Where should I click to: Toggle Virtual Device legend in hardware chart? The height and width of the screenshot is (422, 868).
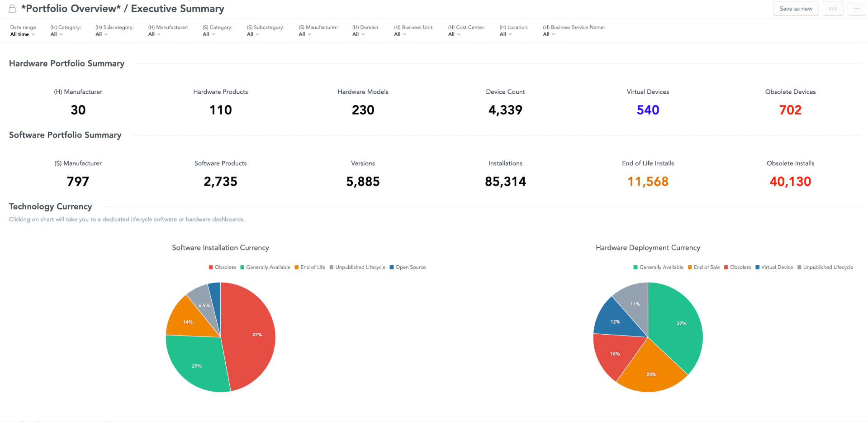774,267
